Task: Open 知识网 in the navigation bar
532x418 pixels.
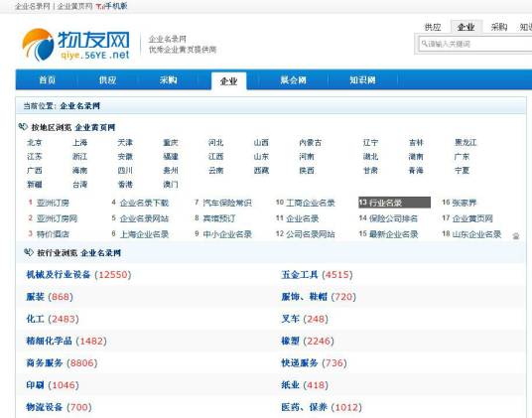Action: tap(362, 80)
